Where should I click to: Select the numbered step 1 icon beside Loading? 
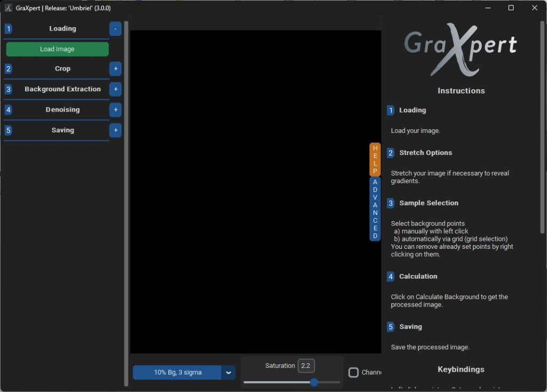[x=7, y=28]
